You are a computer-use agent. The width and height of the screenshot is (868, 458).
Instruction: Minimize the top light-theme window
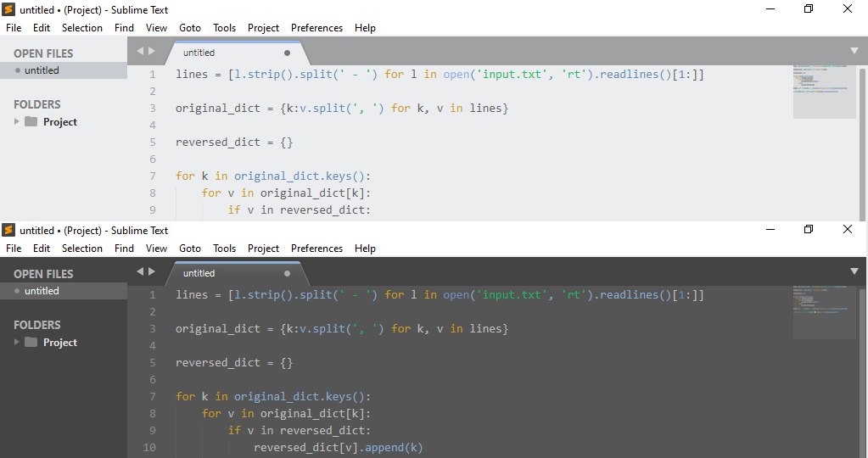click(x=770, y=8)
